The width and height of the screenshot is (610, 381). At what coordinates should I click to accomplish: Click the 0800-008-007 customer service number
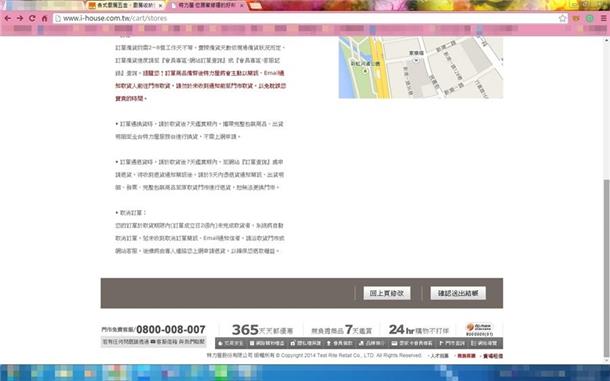click(x=171, y=330)
